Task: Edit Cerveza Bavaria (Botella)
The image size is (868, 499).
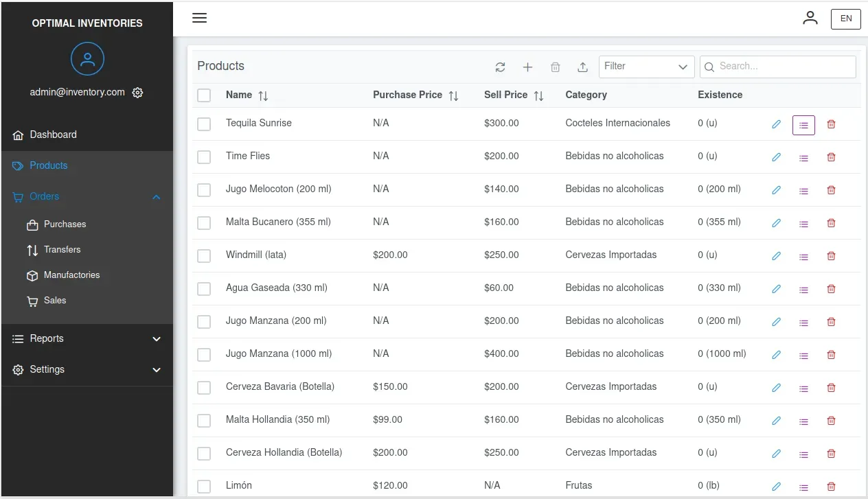Action: pos(776,388)
